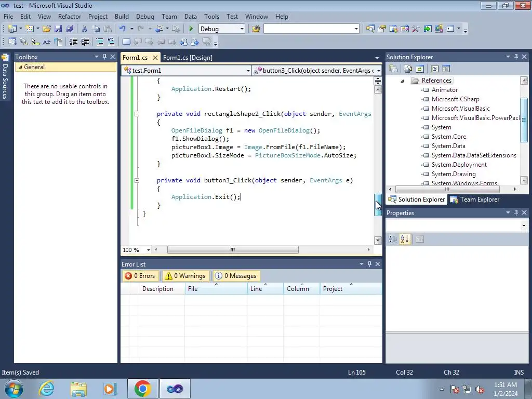Click the crossed wrench and hammer toolbar icon
Image resolution: width=532 pixels, height=399 pixels.
416,29
